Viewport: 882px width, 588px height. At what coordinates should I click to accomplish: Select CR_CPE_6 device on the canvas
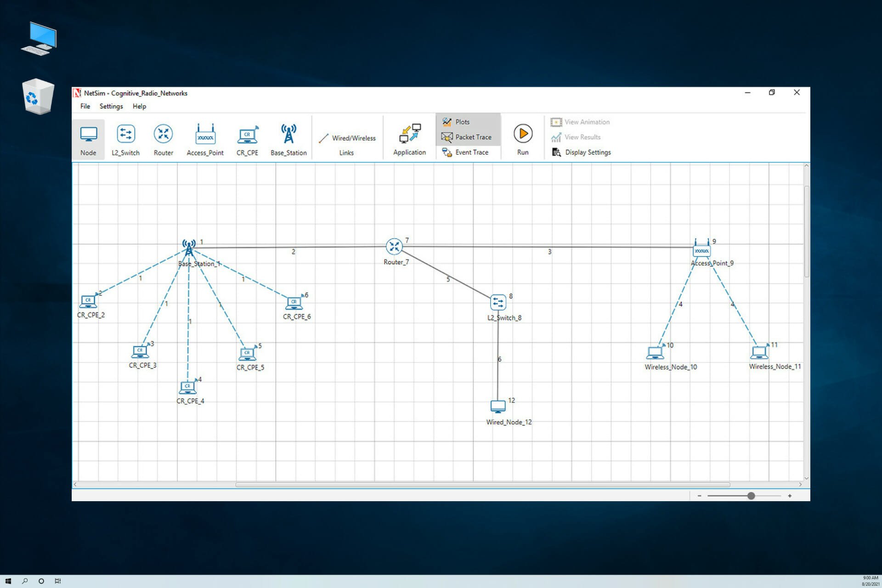pyautogui.click(x=294, y=303)
